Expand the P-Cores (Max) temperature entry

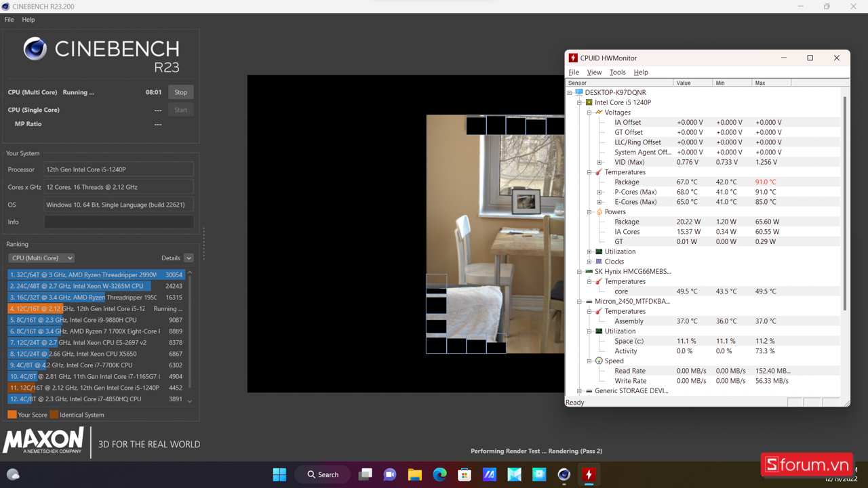pos(599,192)
